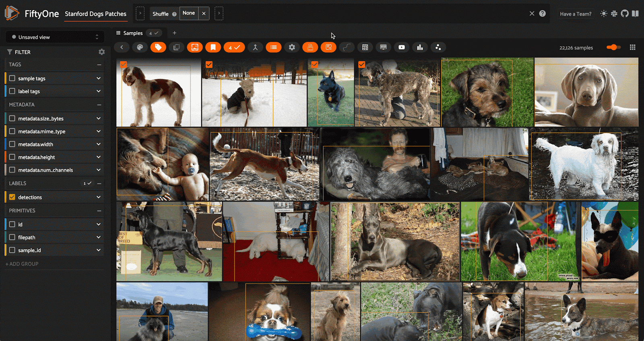Open the grid map panel icon
This screenshot has height=341, width=644.
[x=365, y=47]
